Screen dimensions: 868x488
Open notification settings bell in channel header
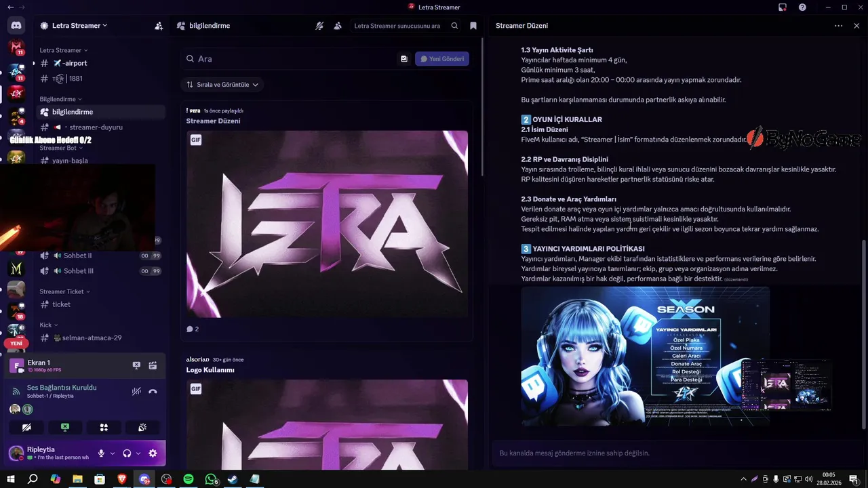pyautogui.click(x=319, y=26)
